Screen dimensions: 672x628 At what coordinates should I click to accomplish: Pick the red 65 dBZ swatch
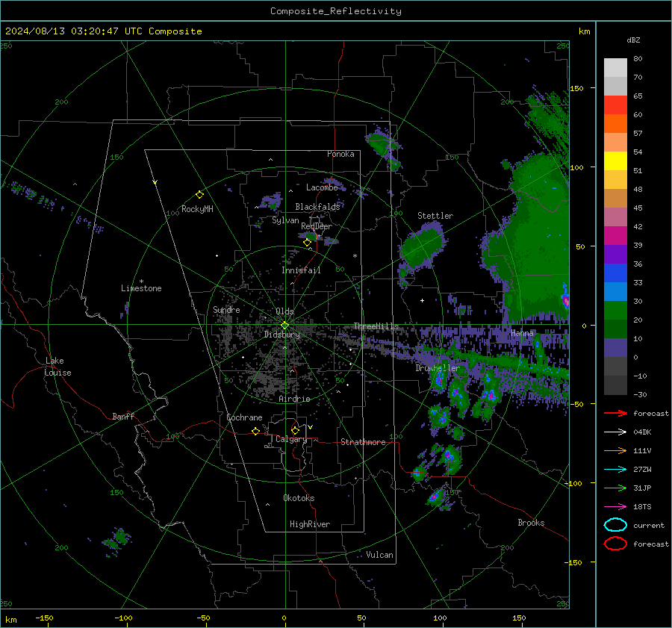click(615, 105)
